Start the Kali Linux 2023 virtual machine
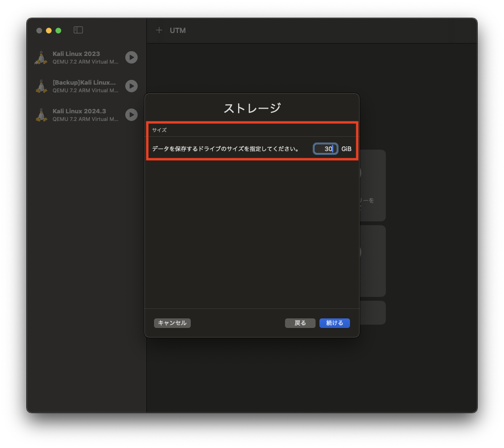Image resolution: width=504 pixels, height=448 pixels. point(131,57)
